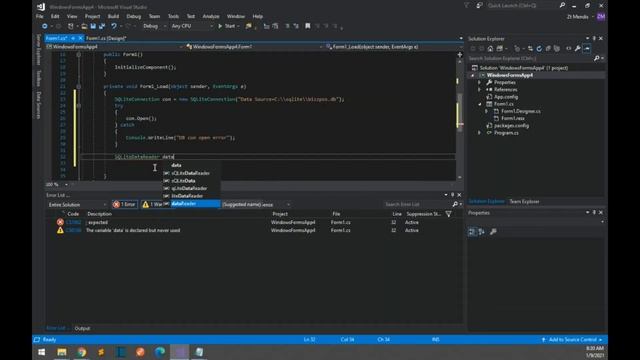Open Google Chrome from the taskbar
The width and height of the screenshot is (640, 360).
coord(82,352)
